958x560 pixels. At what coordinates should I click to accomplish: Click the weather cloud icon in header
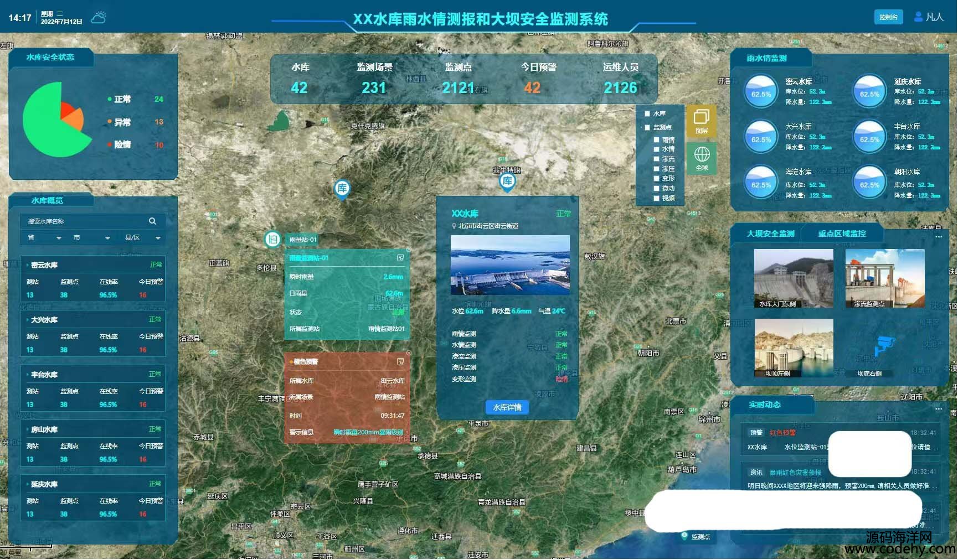click(99, 18)
